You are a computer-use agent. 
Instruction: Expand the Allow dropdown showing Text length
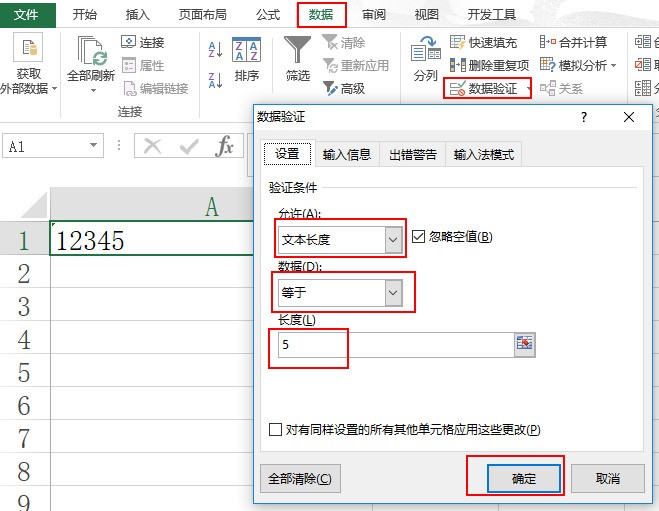coord(393,239)
